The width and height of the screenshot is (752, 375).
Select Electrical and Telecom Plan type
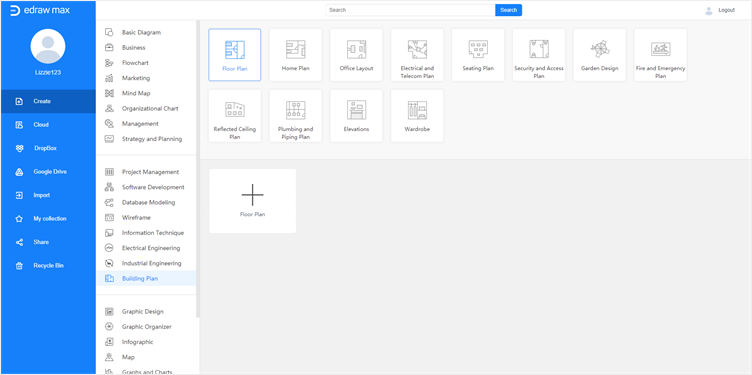417,55
